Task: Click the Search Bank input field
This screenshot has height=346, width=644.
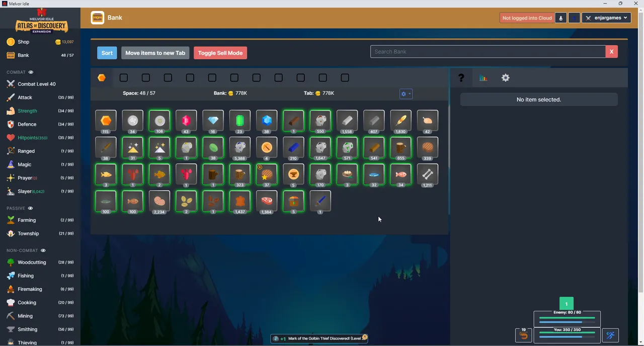Action: click(x=488, y=51)
